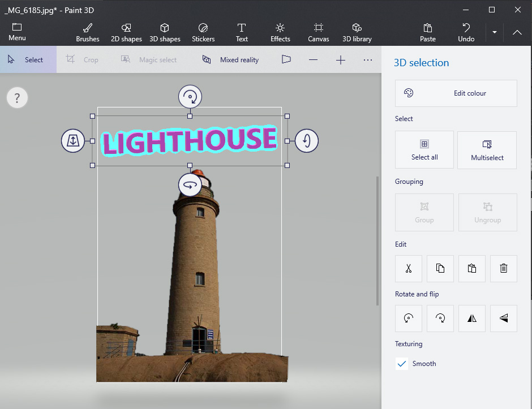Image resolution: width=532 pixels, height=409 pixels.
Task: Expand the hidden toolbar commands ellipsis
Action: tap(367, 59)
